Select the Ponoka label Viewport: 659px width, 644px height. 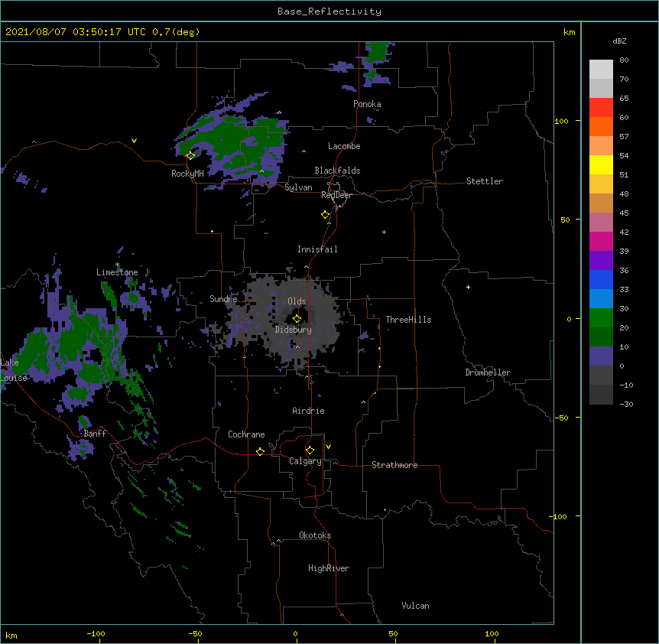367,104
